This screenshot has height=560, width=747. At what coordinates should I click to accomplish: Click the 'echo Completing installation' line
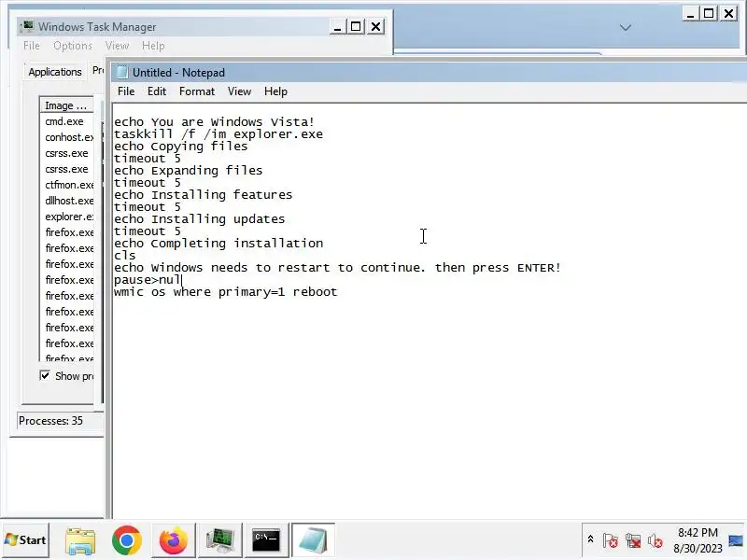tap(218, 244)
